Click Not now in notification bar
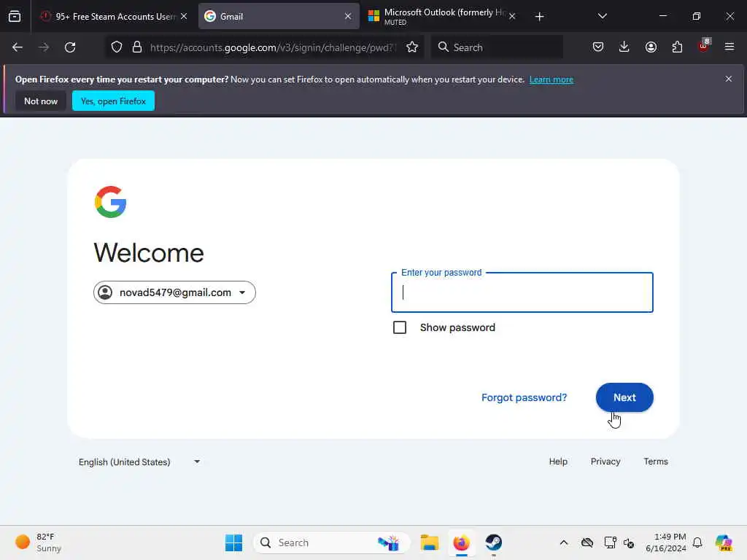This screenshot has width=747, height=560. (41, 101)
